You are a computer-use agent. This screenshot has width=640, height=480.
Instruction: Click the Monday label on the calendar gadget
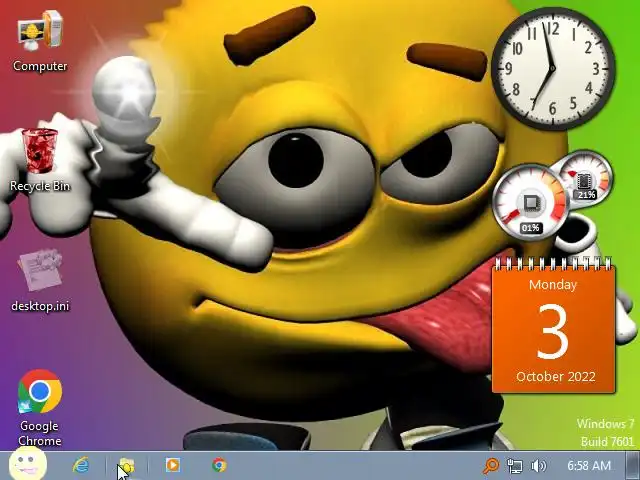(x=553, y=284)
